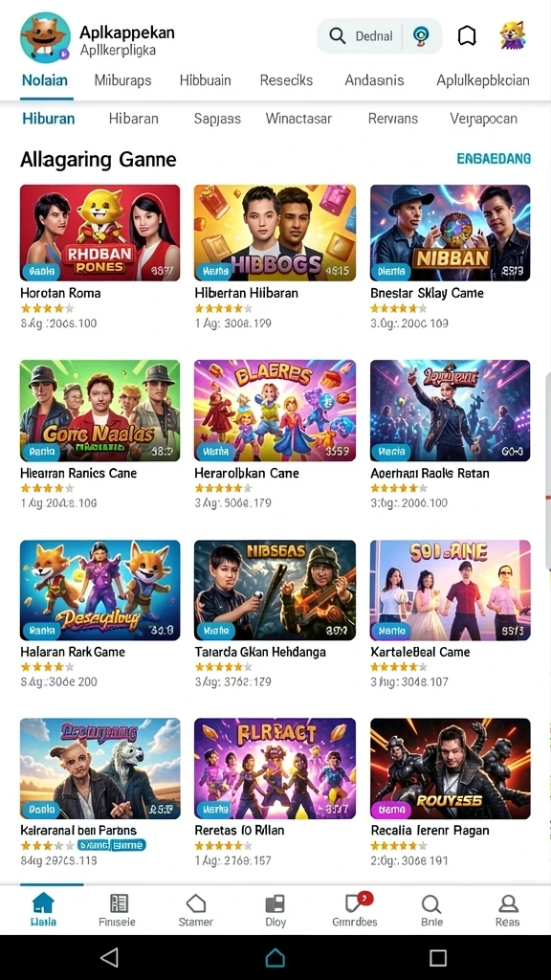Select the Sapjass sub-category tab
Screen dimensions: 551x980
(x=217, y=118)
